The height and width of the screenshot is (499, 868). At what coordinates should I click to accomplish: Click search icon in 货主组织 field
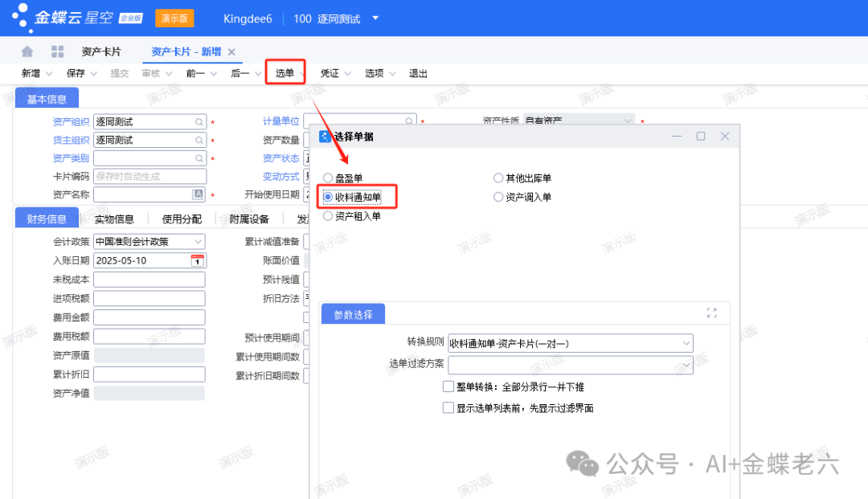click(x=199, y=140)
